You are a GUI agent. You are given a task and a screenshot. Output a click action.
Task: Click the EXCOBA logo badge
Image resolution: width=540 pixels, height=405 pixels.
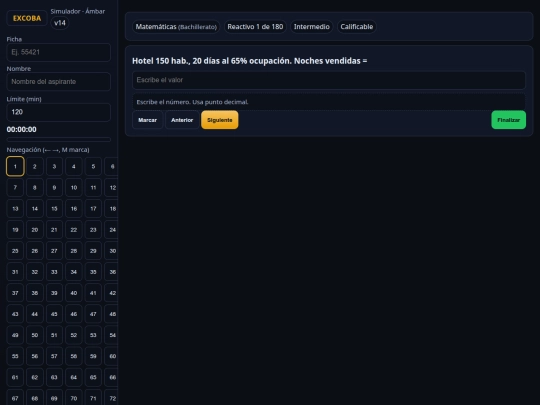[27, 18]
